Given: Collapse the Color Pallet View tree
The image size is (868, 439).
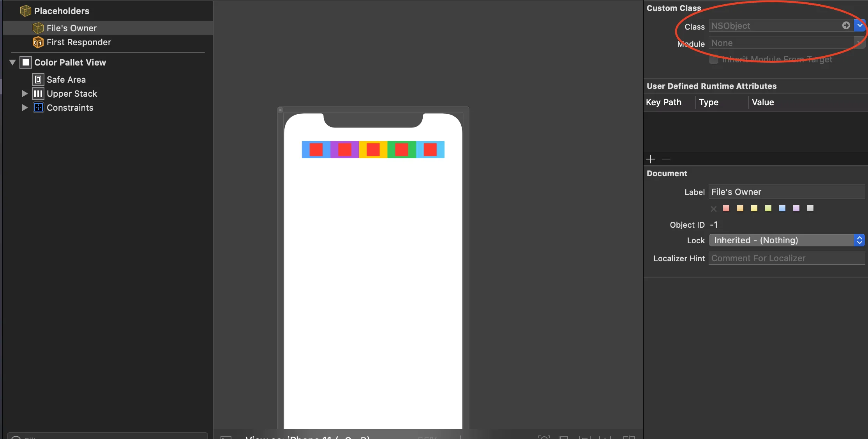Looking at the screenshot, I should pyautogui.click(x=12, y=62).
